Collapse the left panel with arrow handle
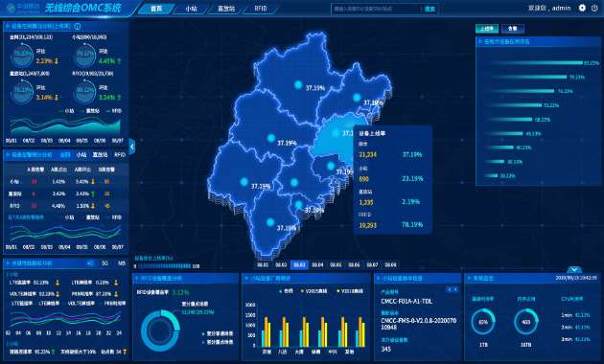Screen dimensions: 604x364 point(132,147)
